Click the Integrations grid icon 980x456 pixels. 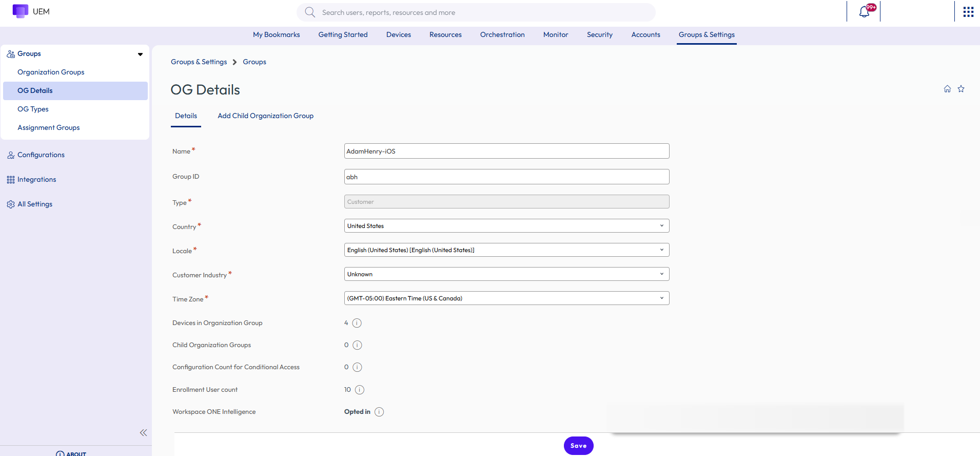(x=11, y=180)
